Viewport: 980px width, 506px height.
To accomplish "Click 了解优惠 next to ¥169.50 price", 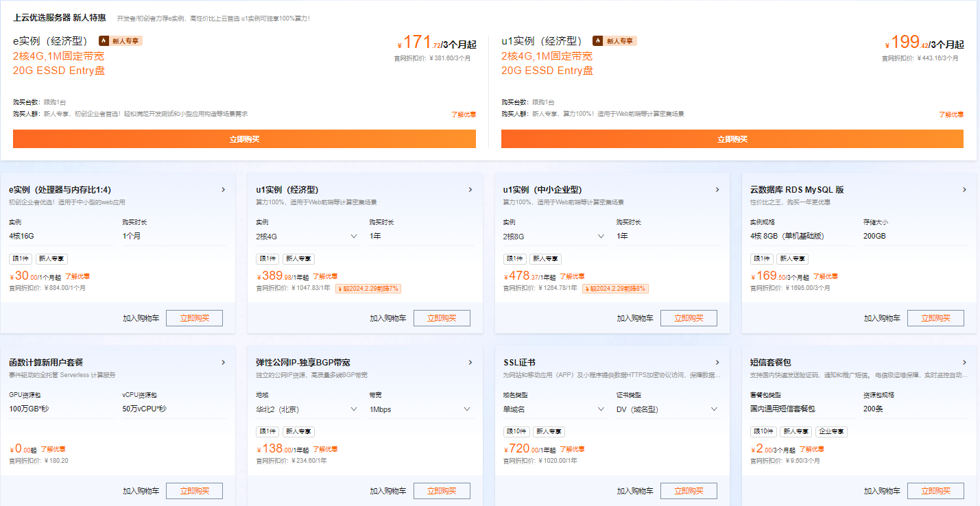I will point(826,277).
